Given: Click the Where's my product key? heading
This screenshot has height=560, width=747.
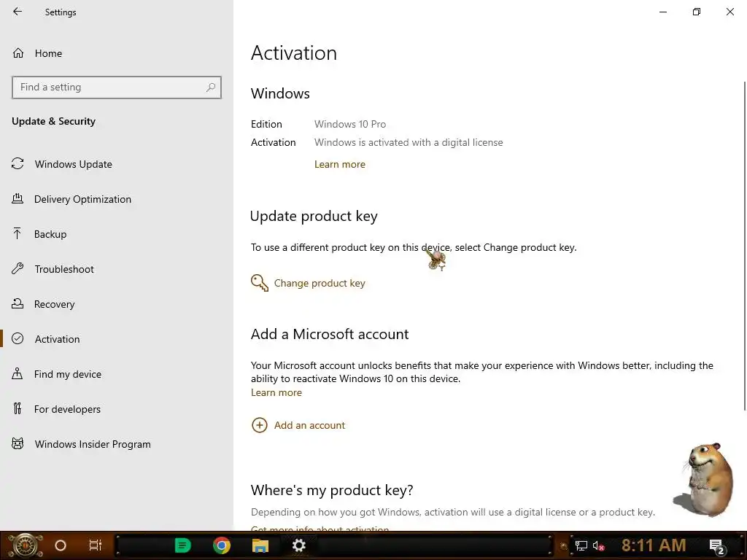Looking at the screenshot, I should coord(332,490).
